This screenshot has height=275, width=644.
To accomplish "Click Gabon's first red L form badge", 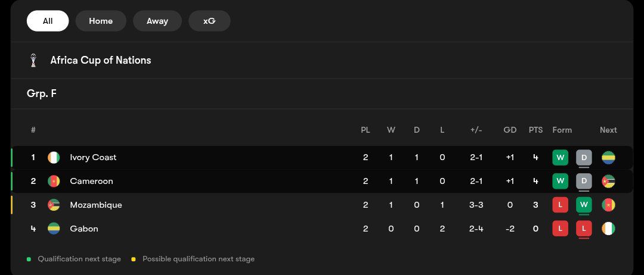I will [x=560, y=229].
